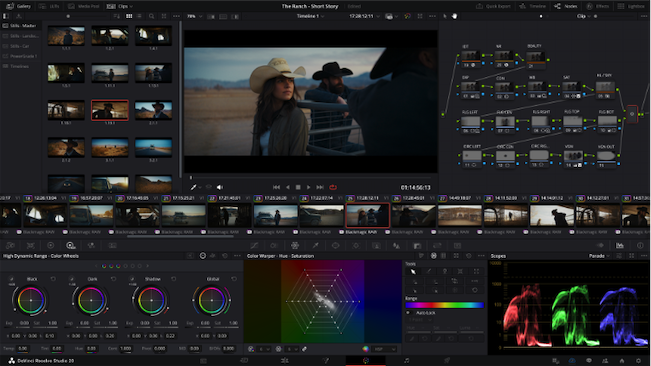Image resolution: width=651 pixels, height=366 pixels.
Task: Switch gallery to list view
Action: click(x=140, y=16)
